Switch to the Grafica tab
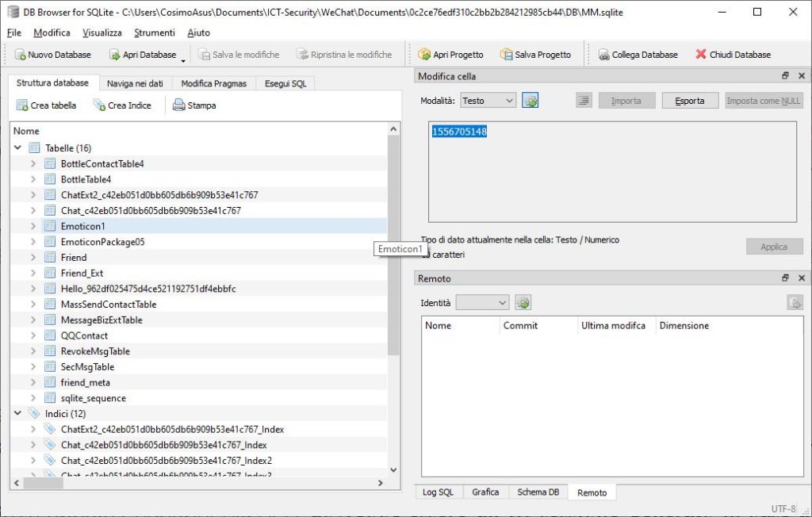The image size is (812, 517). pyautogui.click(x=485, y=492)
